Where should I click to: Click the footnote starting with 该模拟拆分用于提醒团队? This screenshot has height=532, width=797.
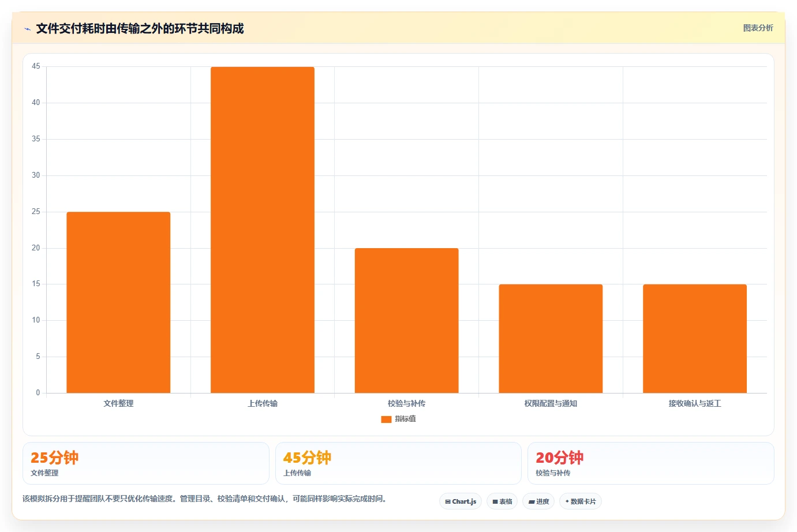[204, 499]
